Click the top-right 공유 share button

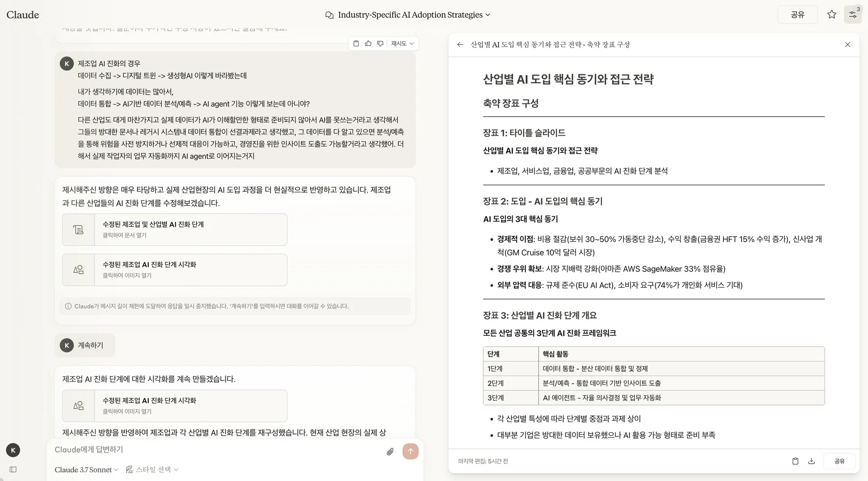coord(797,14)
